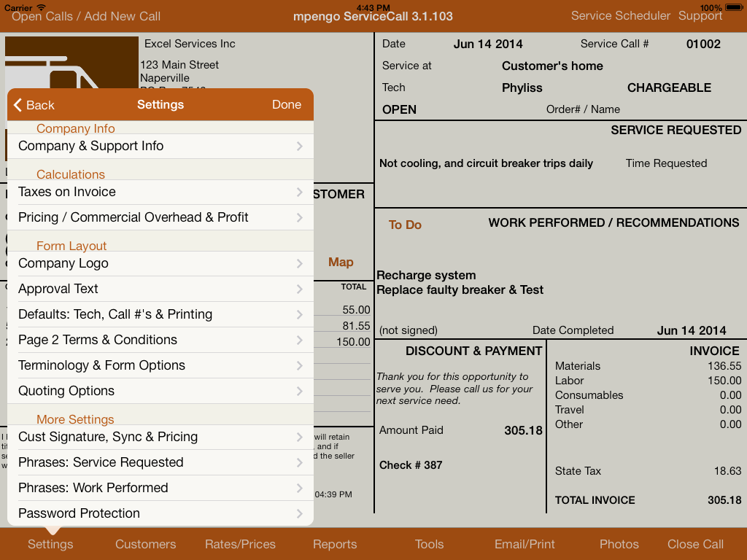Image resolution: width=747 pixels, height=560 pixels.
Task: Tap chevron beside Password Protection
Action: pos(300,513)
